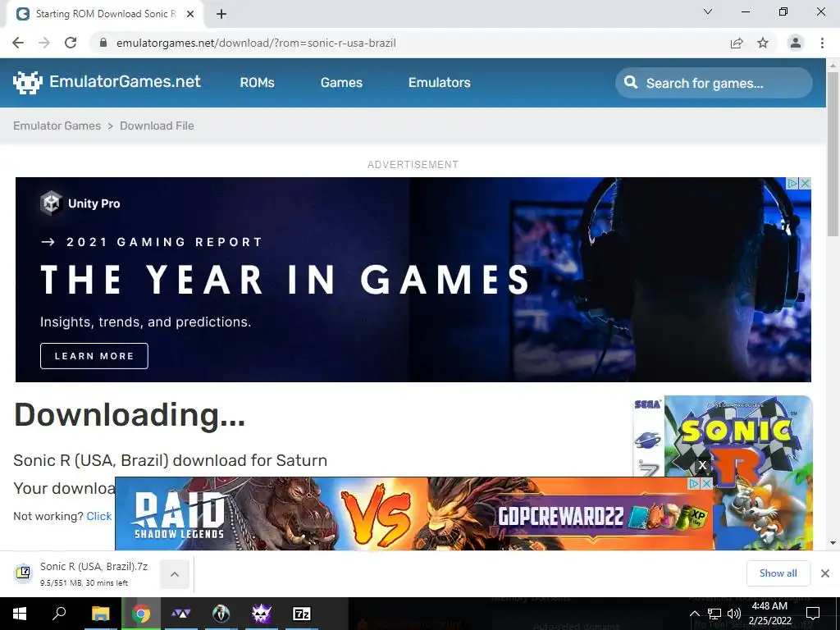Image resolution: width=840 pixels, height=630 pixels.
Task: Close the Starting ROM Download tab
Action: pos(190,15)
